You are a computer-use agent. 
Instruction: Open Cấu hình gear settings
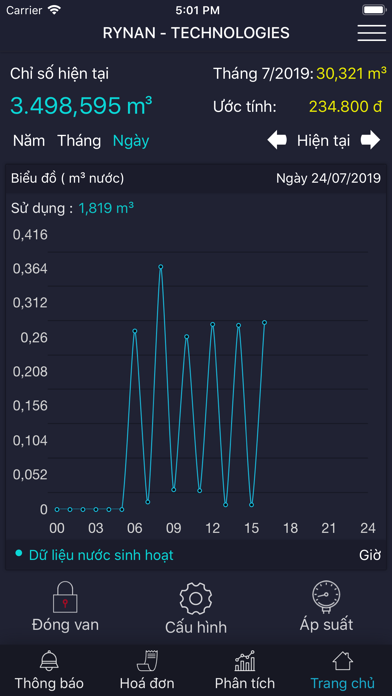click(196, 598)
